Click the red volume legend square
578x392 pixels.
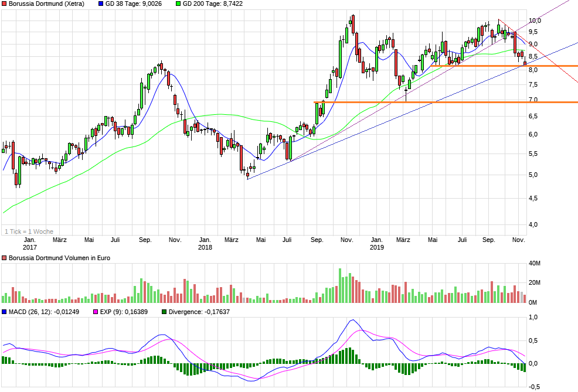[4, 258]
